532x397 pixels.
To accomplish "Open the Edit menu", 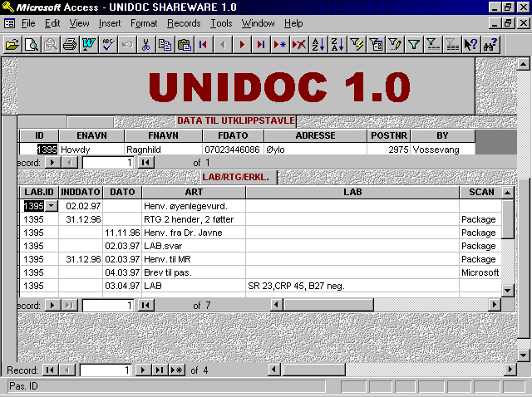I will click(x=52, y=23).
